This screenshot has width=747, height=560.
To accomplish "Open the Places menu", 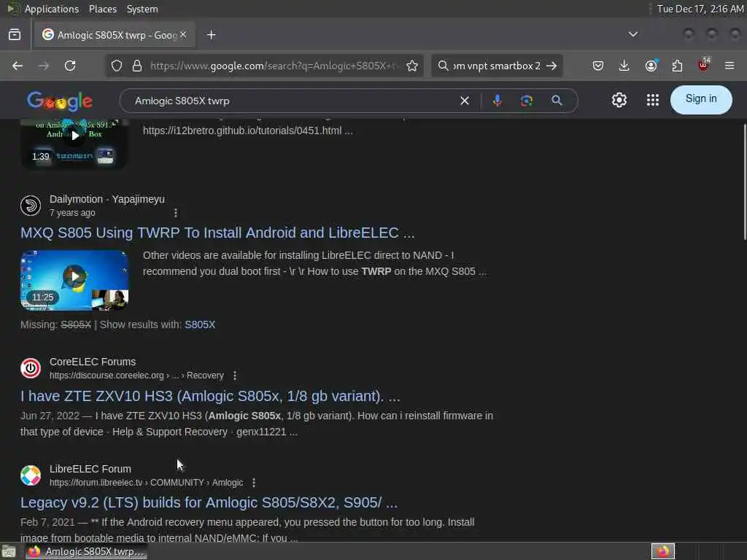I will pos(103,9).
